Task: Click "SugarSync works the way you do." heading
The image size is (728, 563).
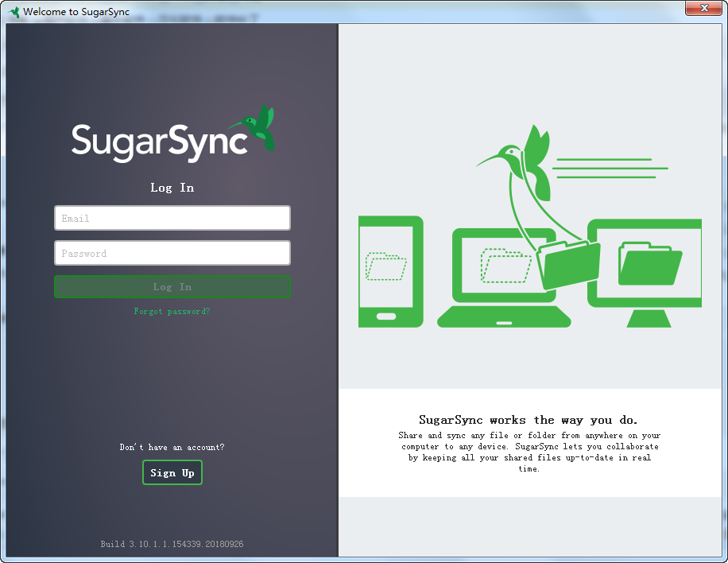Action: 529,420
